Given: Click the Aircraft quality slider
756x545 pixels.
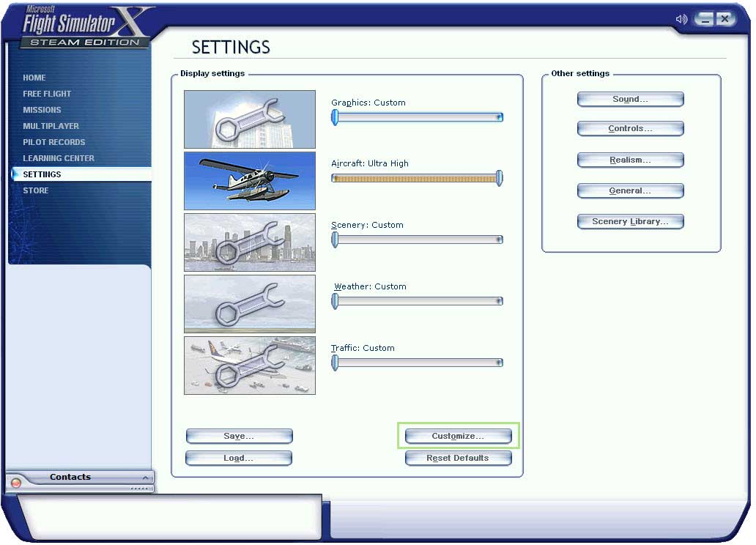Looking at the screenshot, I should point(417,178).
